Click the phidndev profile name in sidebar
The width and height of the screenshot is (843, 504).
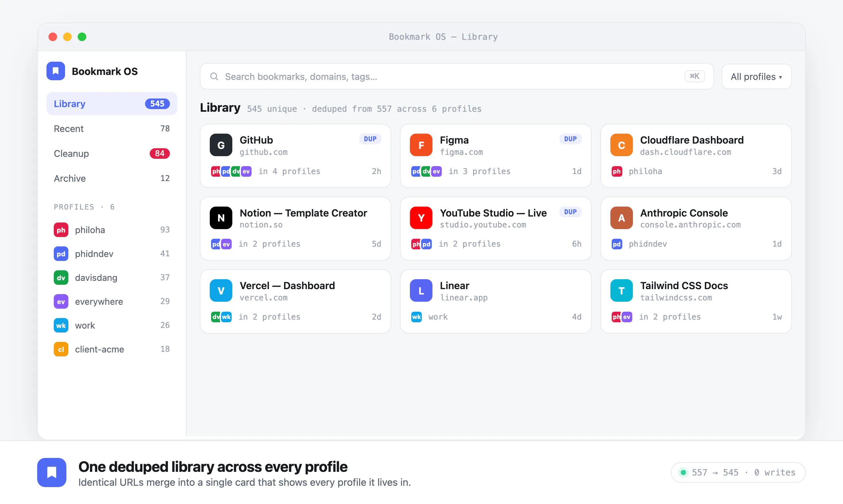(94, 254)
